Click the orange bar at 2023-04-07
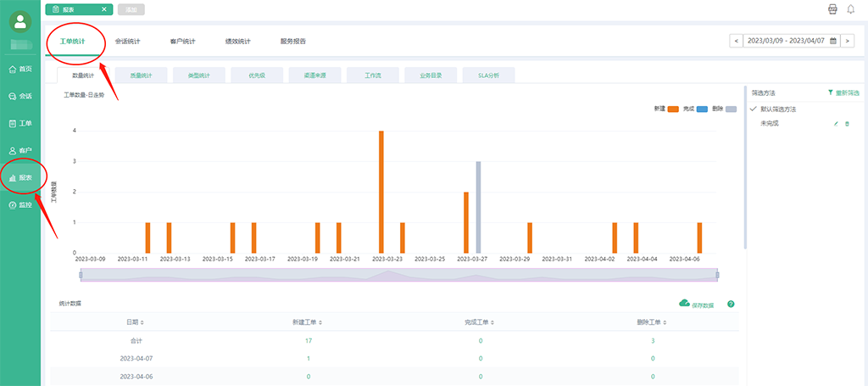This screenshot has width=868, height=386. point(699,238)
